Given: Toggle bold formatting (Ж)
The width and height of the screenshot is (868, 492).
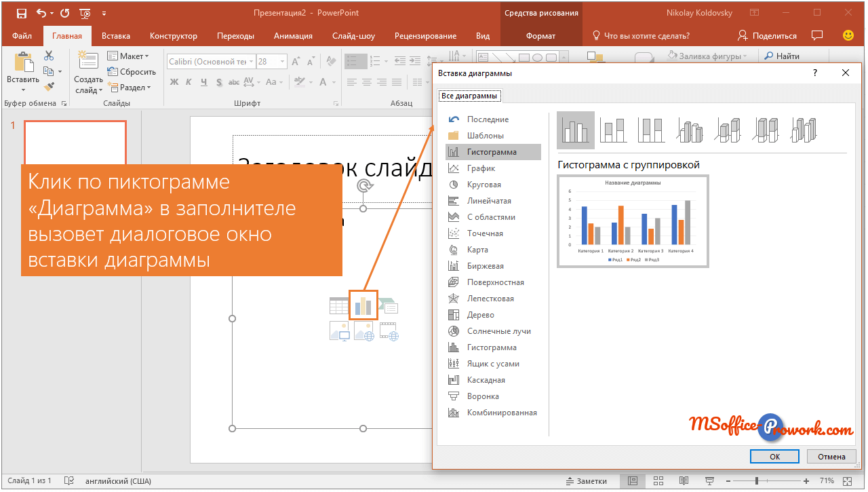Looking at the screenshot, I should 174,82.
